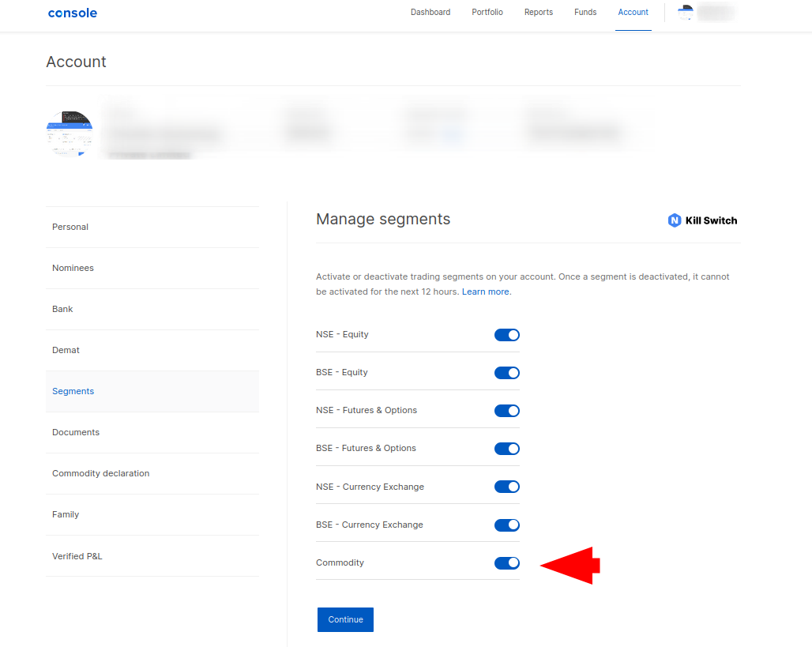
Task: Open the Nominees section in sidebar
Action: (x=73, y=268)
